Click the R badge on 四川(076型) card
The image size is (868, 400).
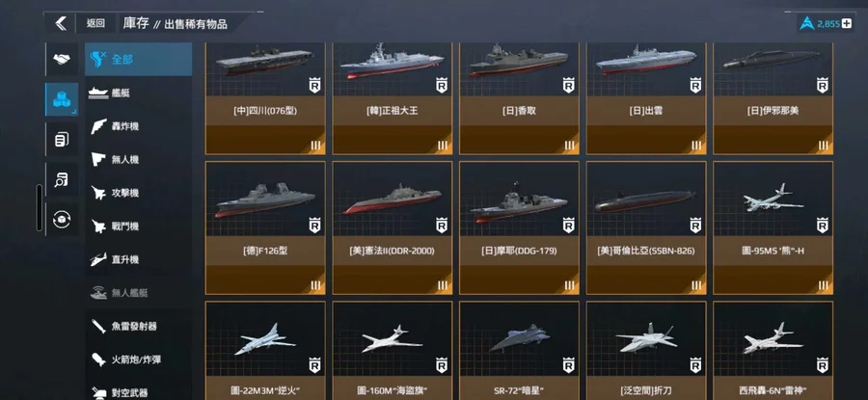point(314,85)
